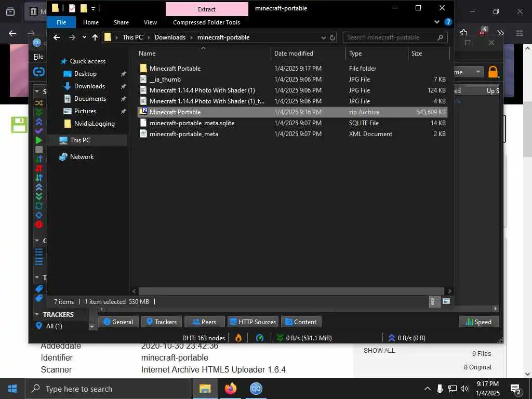532x399 pixels.
Task: Click qBittorrent upload speed status
Action: pyautogui.click(x=406, y=338)
